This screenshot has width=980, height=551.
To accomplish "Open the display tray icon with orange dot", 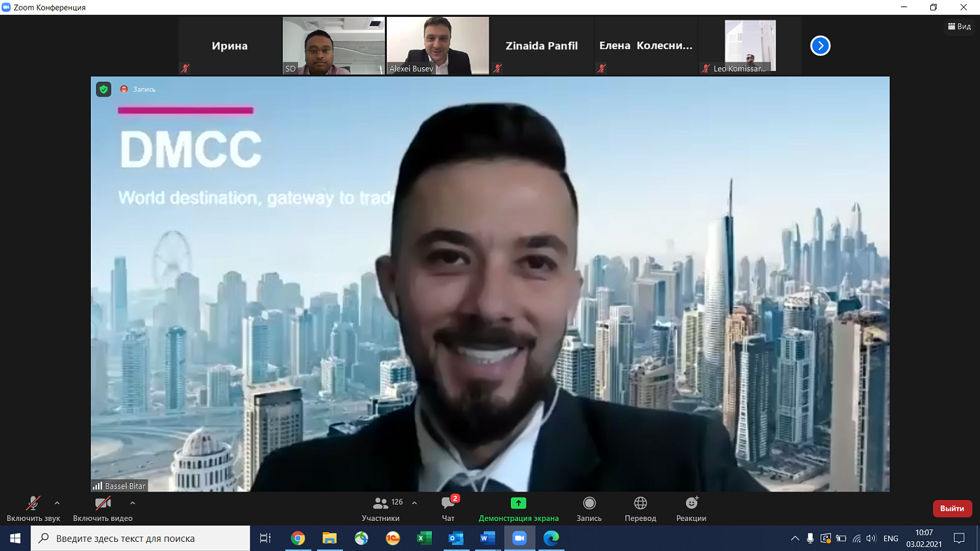I will tap(826, 539).
